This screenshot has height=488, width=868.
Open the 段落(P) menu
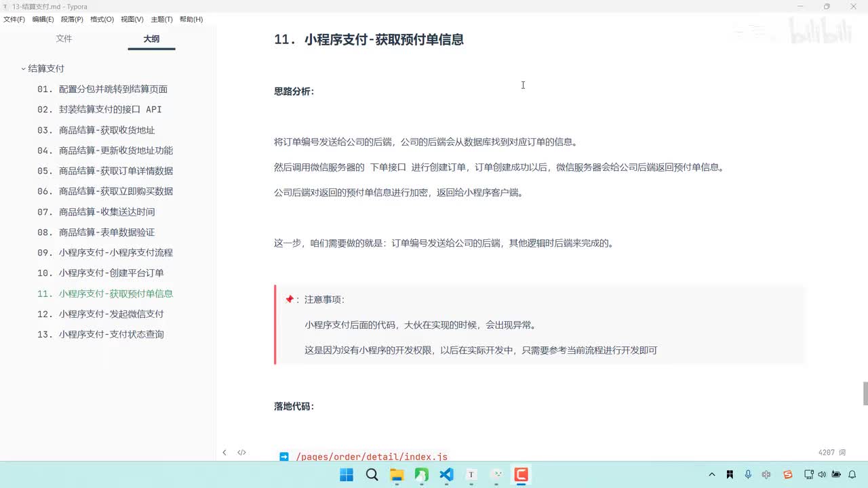[72, 20]
